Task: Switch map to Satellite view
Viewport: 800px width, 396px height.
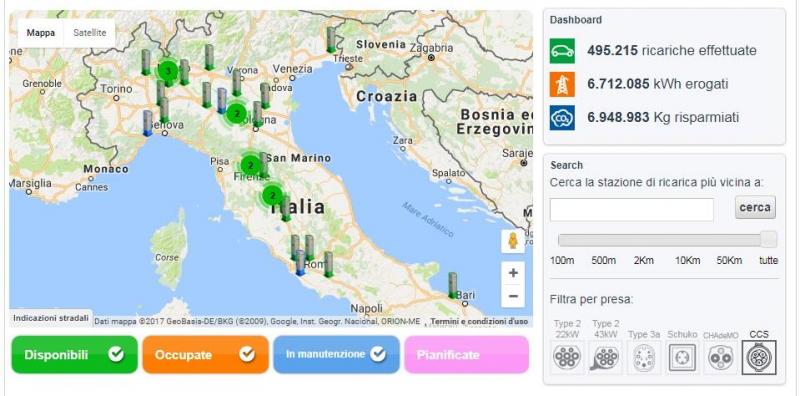Action: point(90,33)
